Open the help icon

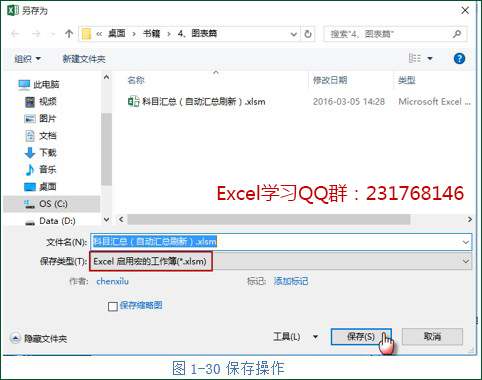click(x=459, y=59)
